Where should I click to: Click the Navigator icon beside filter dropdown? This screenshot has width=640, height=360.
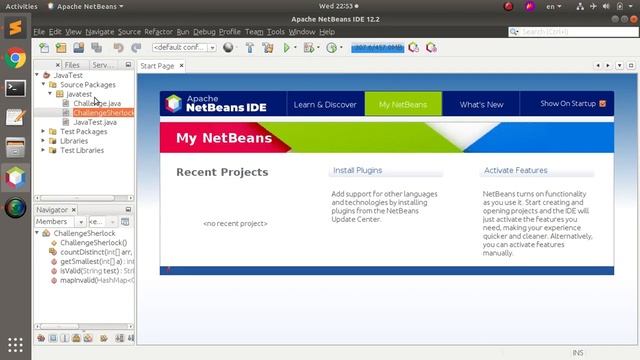click(125, 222)
